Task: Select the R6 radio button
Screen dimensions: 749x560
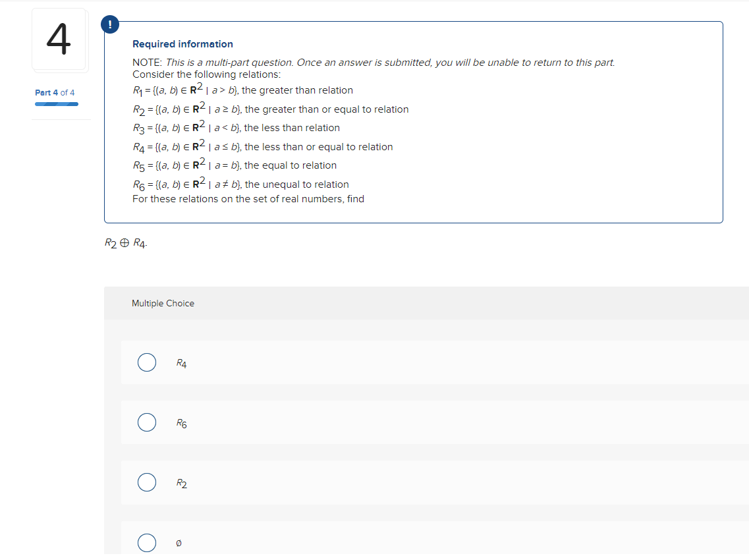Action: [x=146, y=422]
